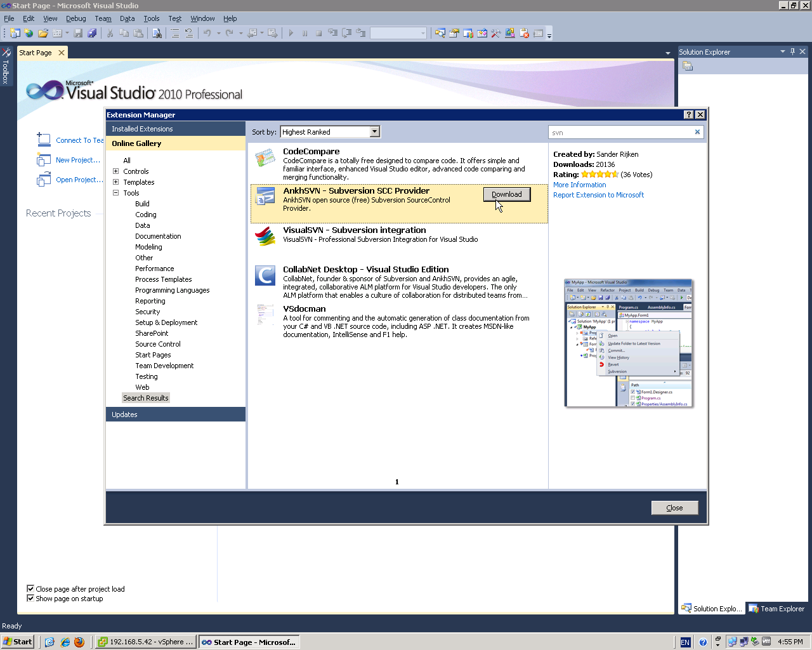Viewport: 812px width, 650px height.
Task: Open the Tools menu
Action: click(x=152, y=18)
